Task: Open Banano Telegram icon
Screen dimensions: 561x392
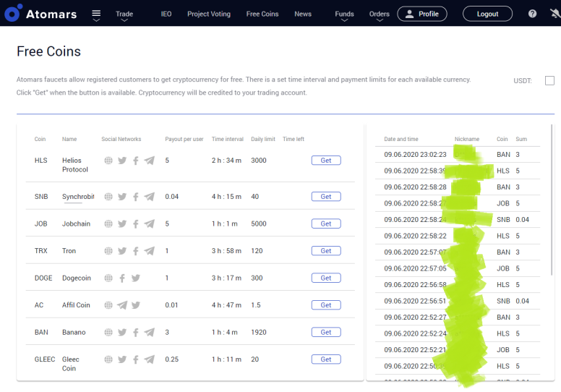Action: click(x=150, y=332)
